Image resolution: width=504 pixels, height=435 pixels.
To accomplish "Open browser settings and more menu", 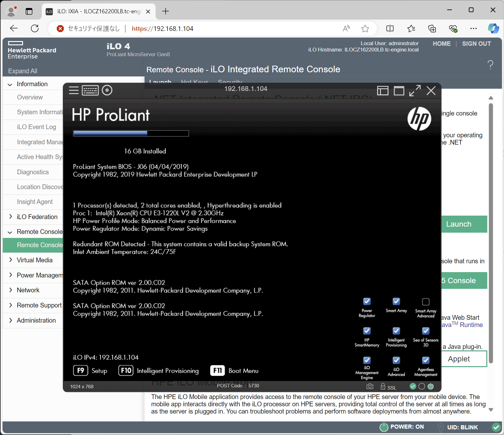I will pyautogui.click(x=473, y=28).
